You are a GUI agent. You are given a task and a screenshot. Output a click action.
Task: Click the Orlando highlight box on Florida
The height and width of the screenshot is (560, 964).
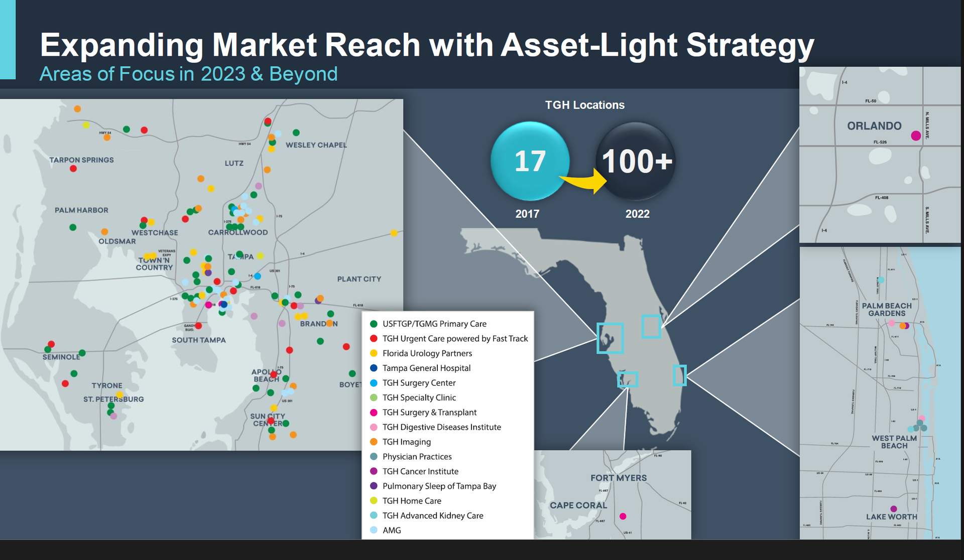point(651,326)
